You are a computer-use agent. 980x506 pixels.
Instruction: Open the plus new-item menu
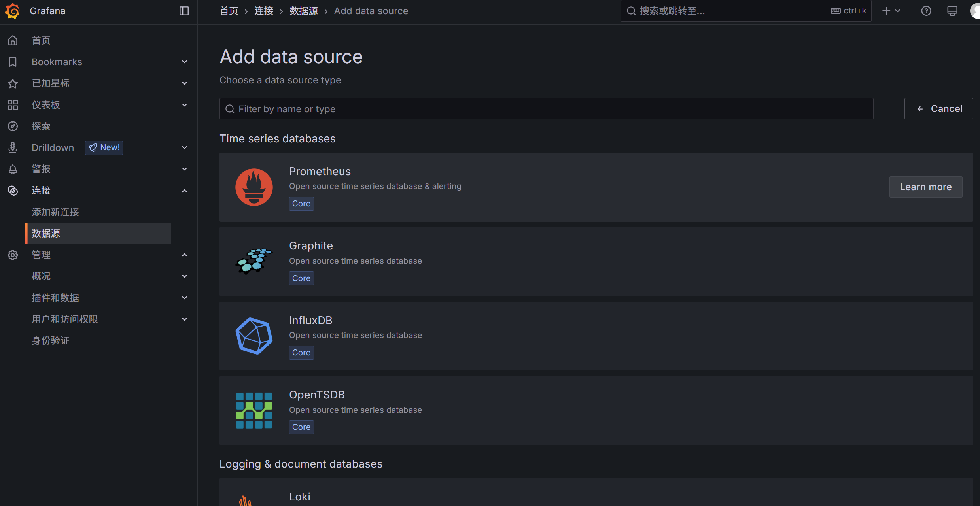click(891, 11)
